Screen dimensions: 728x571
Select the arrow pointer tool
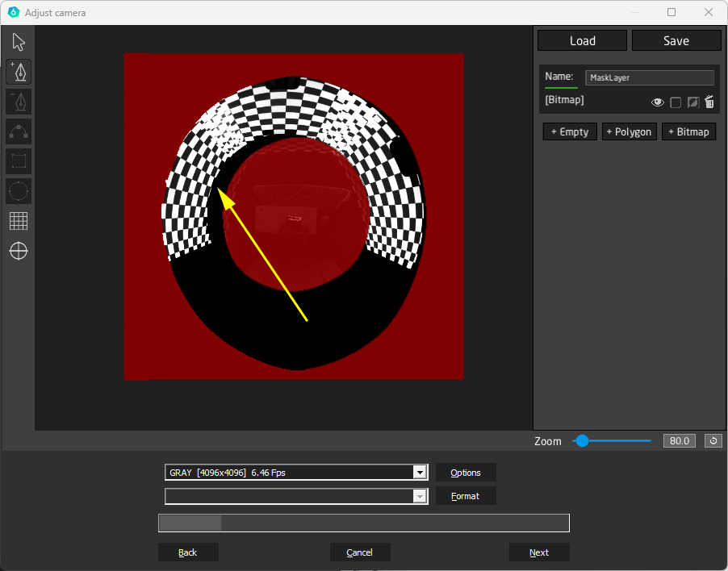point(19,42)
